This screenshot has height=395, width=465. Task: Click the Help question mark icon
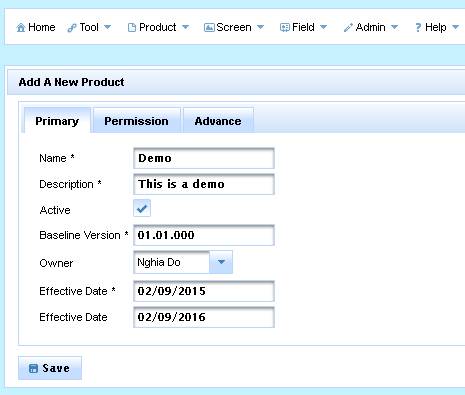[418, 27]
